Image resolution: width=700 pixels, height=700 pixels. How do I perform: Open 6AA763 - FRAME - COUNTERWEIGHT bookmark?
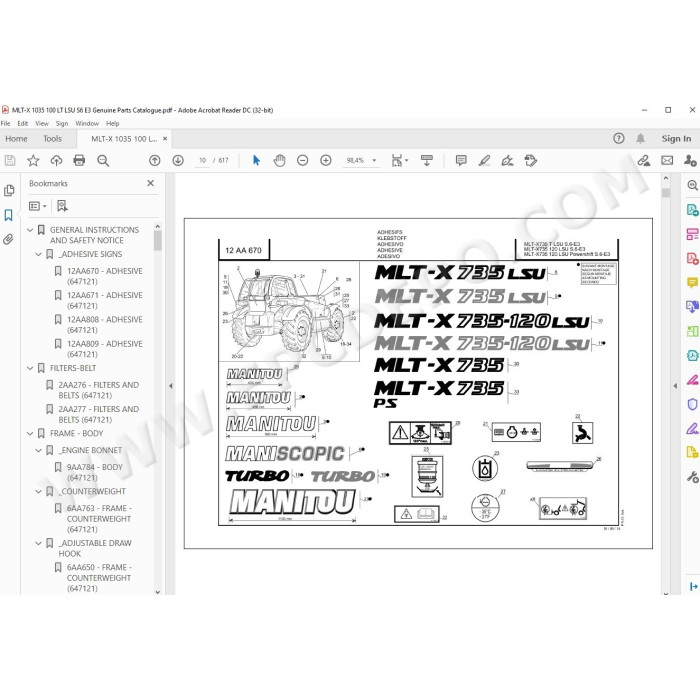pos(99,519)
